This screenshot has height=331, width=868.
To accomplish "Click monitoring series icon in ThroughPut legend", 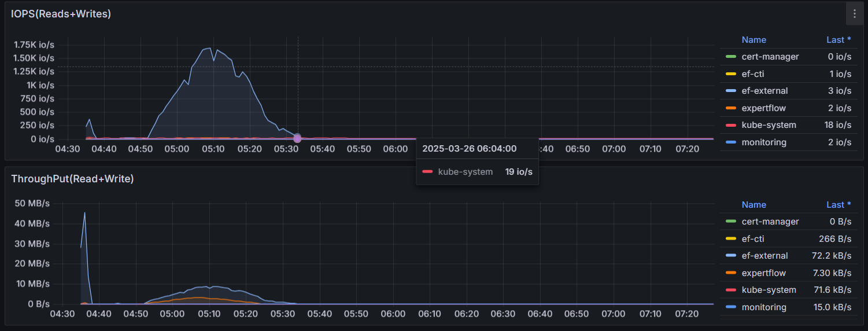I will (731, 307).
